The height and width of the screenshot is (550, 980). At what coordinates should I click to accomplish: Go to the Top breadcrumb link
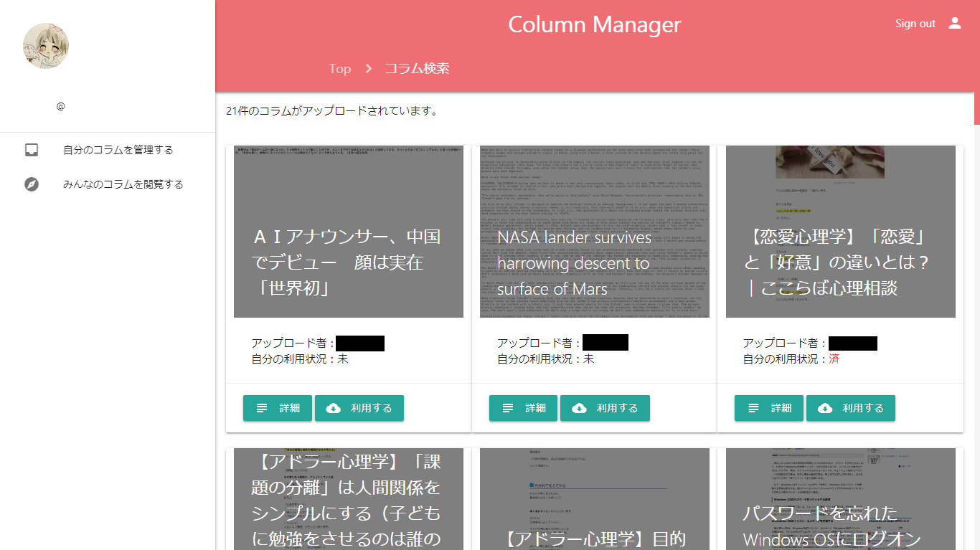(339, 69)
